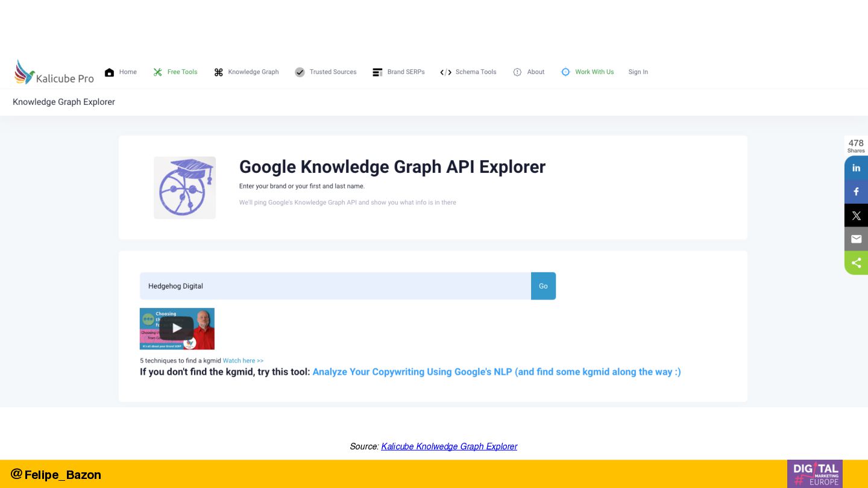Click the blue Go button
The height and width of the screenshot is (488, 868).
(543, 286)
